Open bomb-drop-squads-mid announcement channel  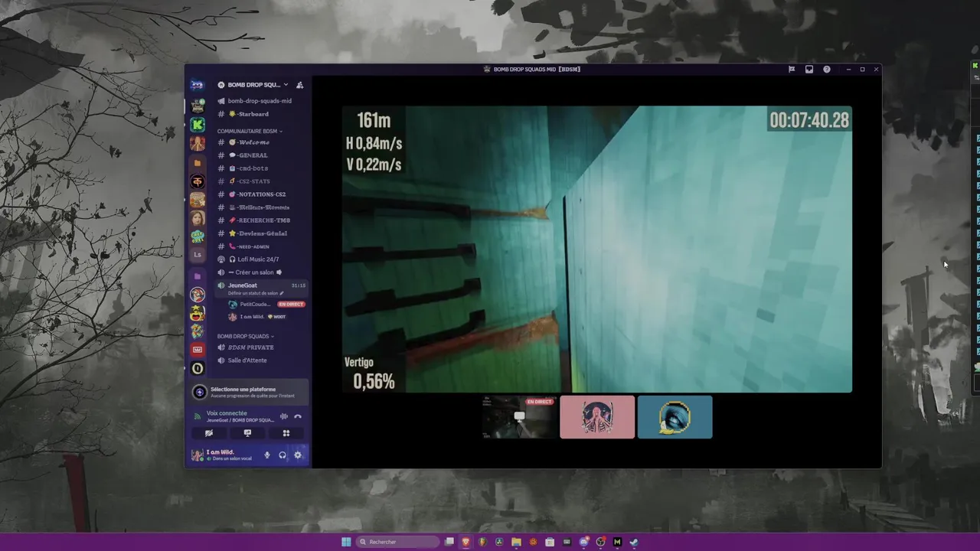pos(260,101)
